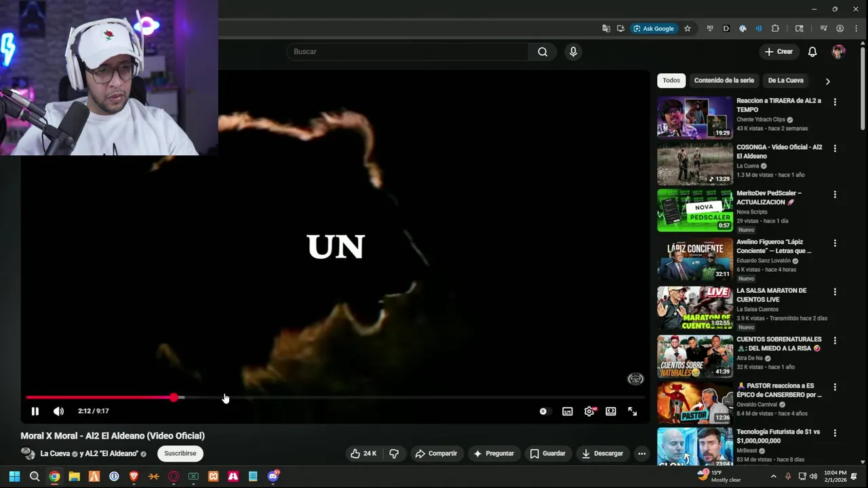Open MeritoDev PedScaler video thumbnail
This screenshot has width=868, height=488.
coord(695,210)
